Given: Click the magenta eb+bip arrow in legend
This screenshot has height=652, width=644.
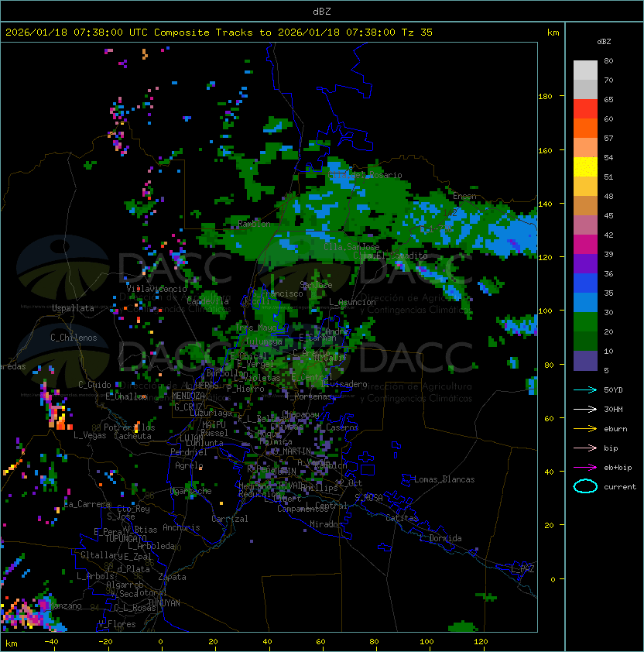Looking at the screenshot, I should click(585, 468).
